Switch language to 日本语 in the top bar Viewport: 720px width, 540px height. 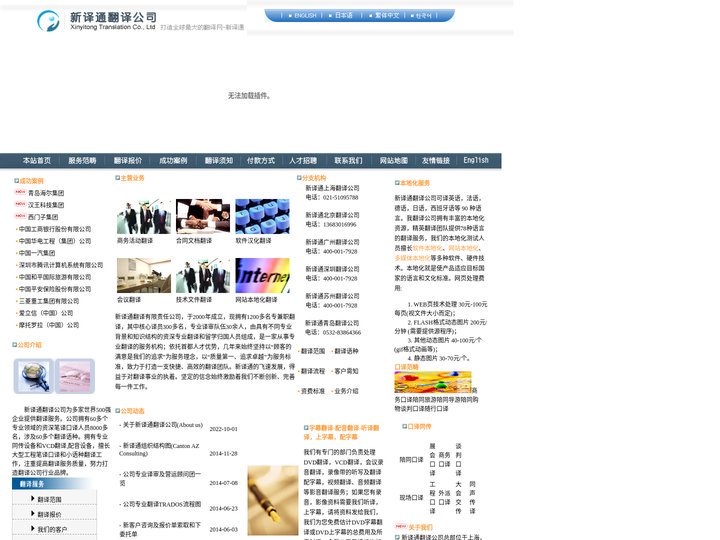(343, 16)
